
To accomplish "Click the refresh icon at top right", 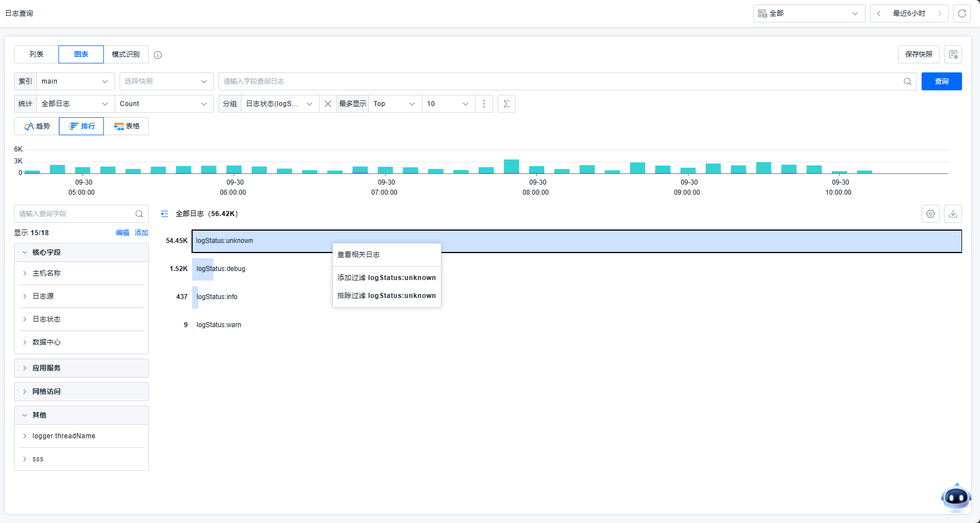I will (961, 13).
